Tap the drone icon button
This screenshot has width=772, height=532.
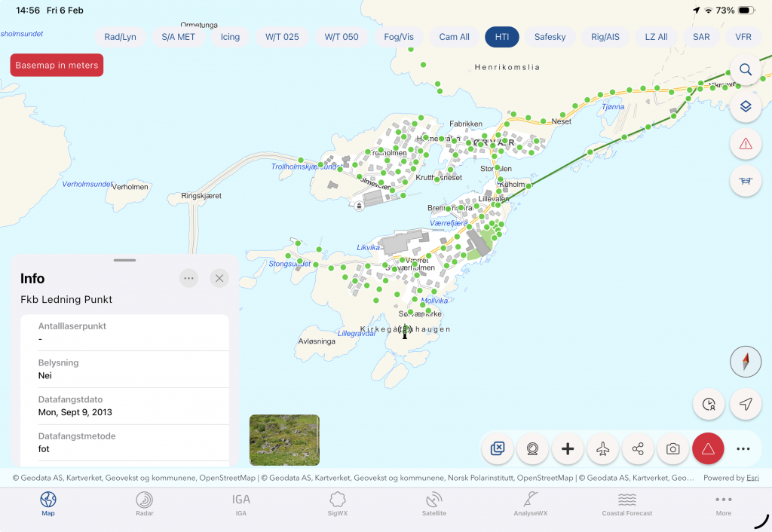click(746, 181)
